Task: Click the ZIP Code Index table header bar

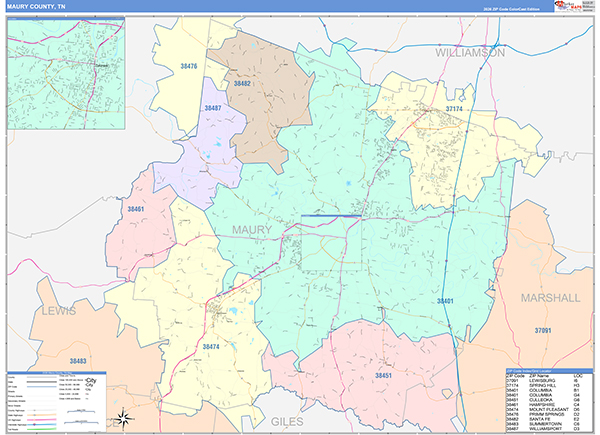Action: [x=549, y=371]
